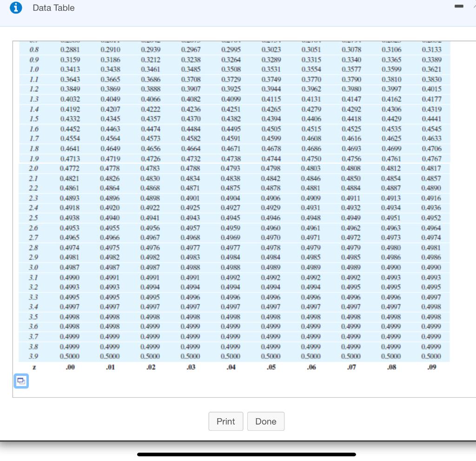Print the z-score table
This screenshot has height=461, width=476.
226,421
